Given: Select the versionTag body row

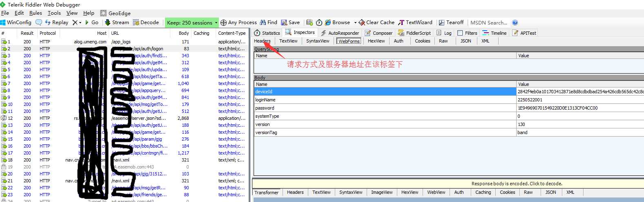Looking at the screenshot, I should 449,132.
